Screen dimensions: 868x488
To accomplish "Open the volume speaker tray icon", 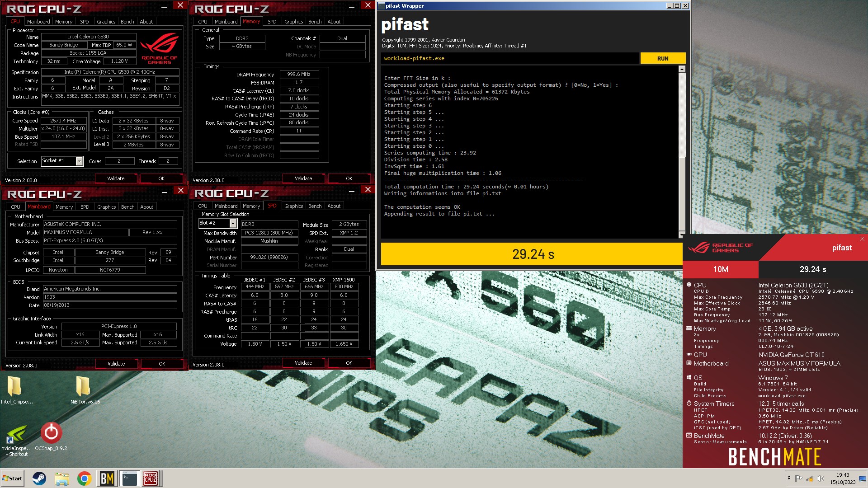I will coord(821,479).
